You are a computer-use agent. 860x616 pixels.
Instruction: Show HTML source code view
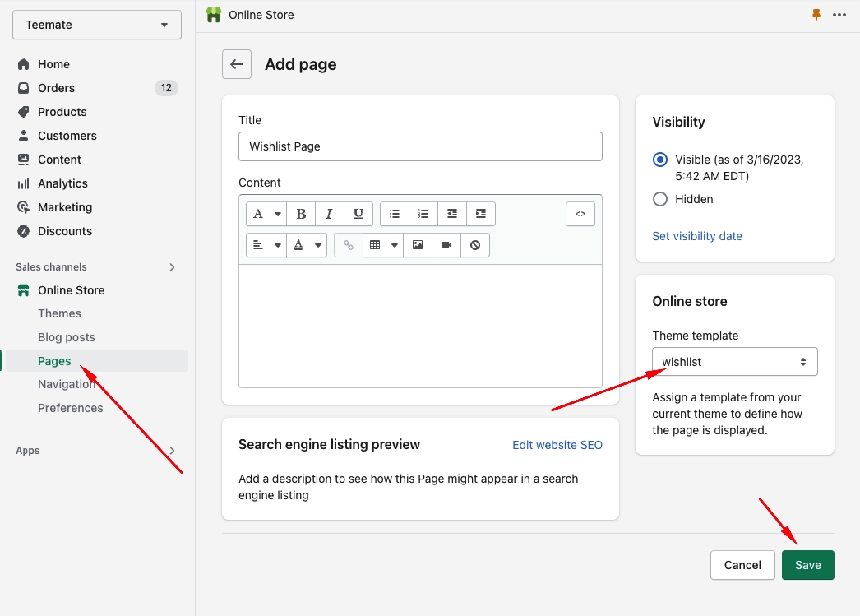(x=580, y=214)
